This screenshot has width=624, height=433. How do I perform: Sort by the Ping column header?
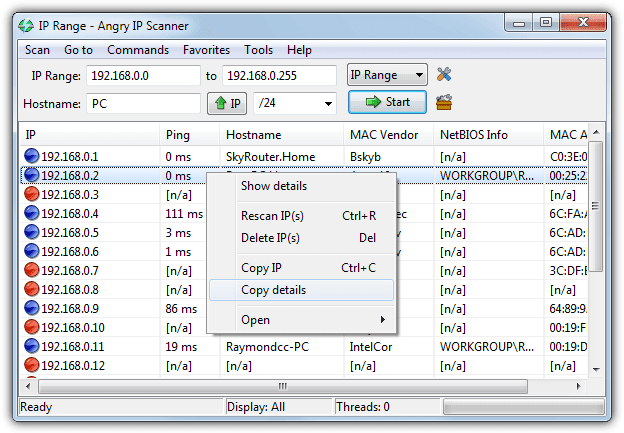[x=189, y=135]
